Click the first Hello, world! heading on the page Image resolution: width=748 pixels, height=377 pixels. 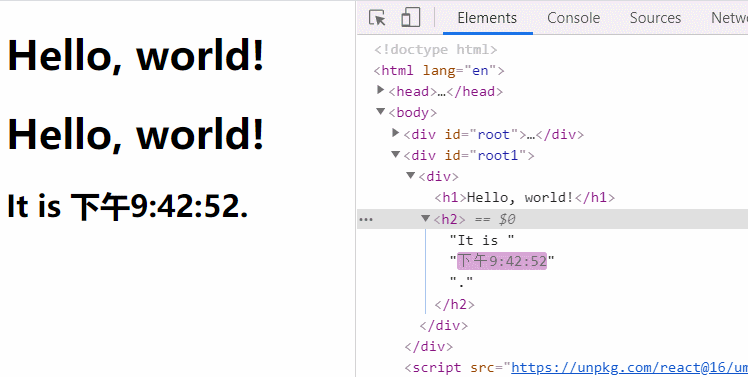click(x=136, y=55)
